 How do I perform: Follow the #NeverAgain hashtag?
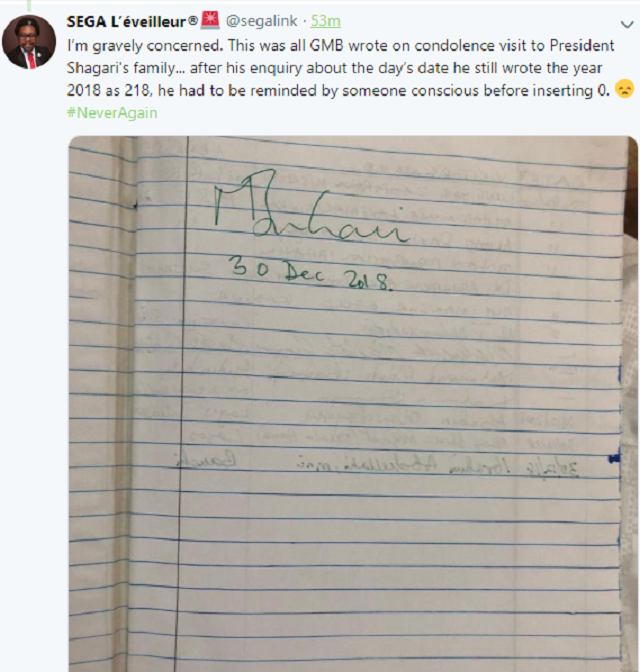pyautogui.click(x=111, y=112)
